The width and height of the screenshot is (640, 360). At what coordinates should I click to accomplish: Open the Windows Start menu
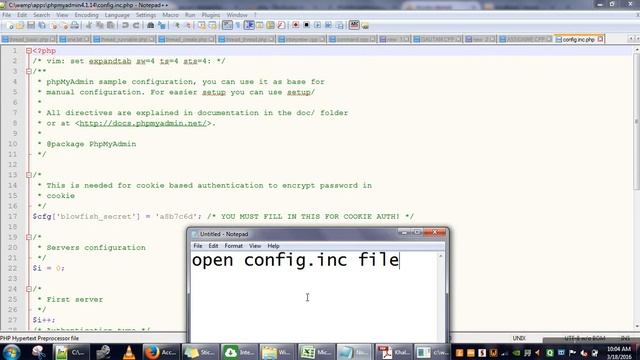(11, 352)
